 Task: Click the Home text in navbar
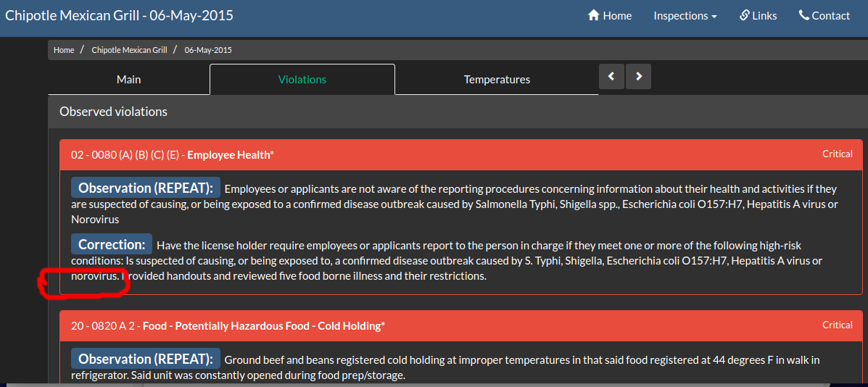tap(617, 16)
